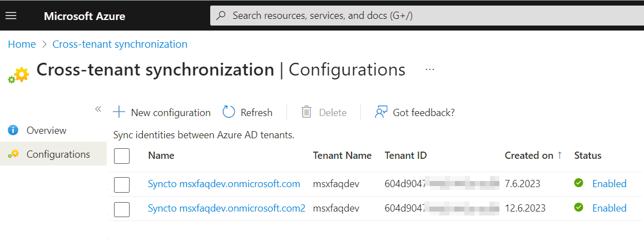Select Tenant ID cell in 7.6.2023 row
This screenshot has width=644, height=241.
coord(442,184)
